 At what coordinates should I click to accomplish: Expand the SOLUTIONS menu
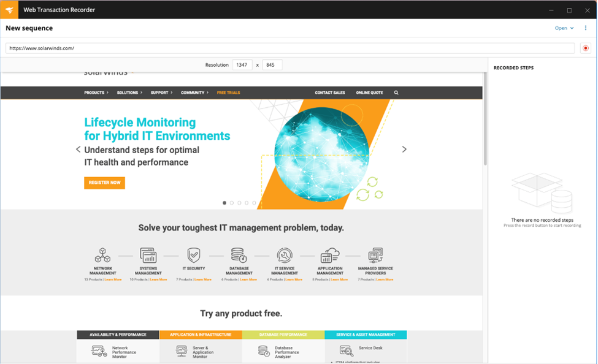[129, 93]
